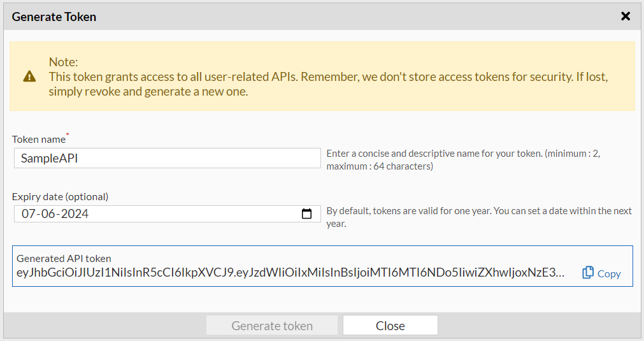644x341 pixels.
Task: Click the note text about revoking tokens
Action: (x=328, y=84)
